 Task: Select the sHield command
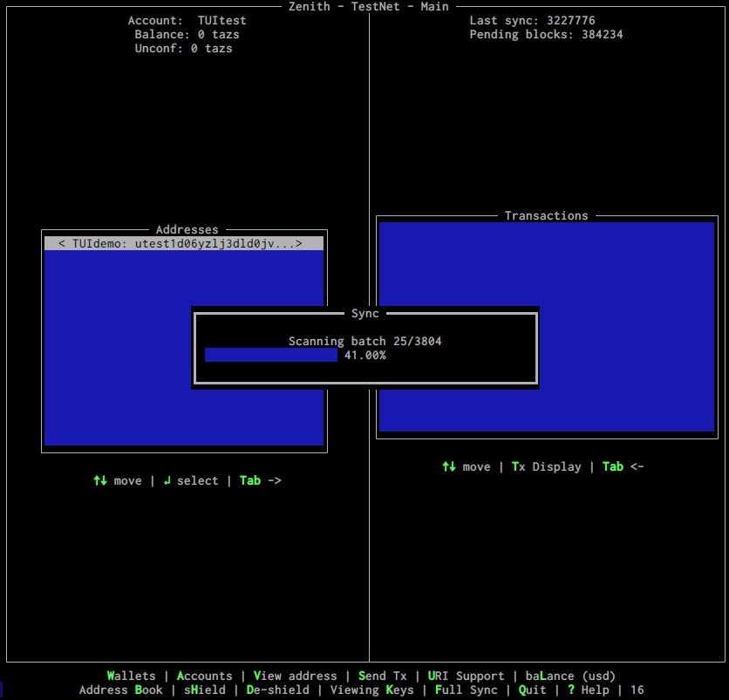pyautogui.click(x=204, y=690)
